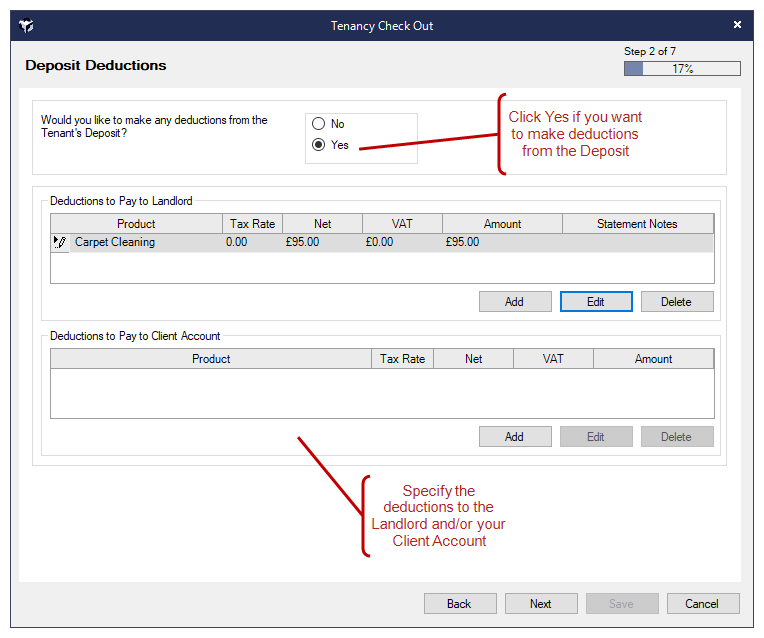This screenshot has width=764, height=638.
Task: Select the Yes radio button
Action: [x=319, y=145]
